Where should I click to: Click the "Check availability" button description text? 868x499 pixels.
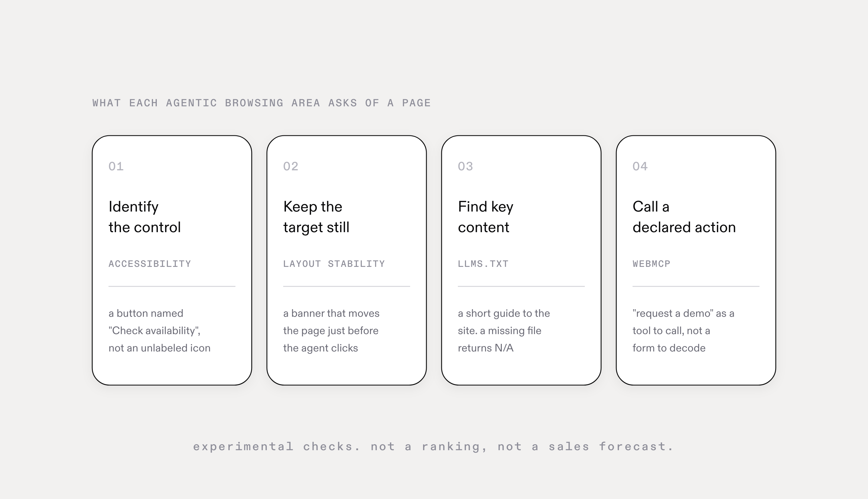pyautogui.click(x=159, y=331)
